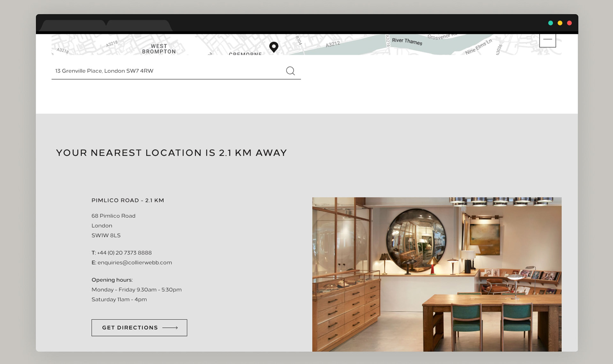
Task: Click the red window control dot
Action: click(x=569, y=23)
